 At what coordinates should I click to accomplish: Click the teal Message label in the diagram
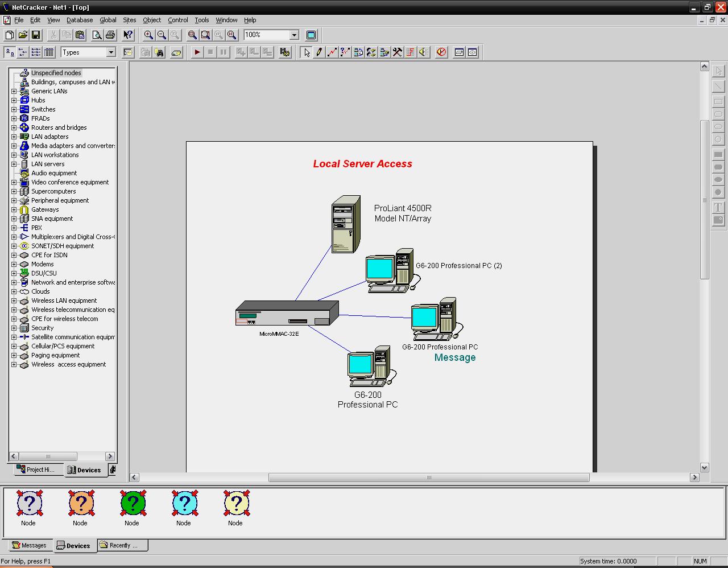[x=455, y=357]
